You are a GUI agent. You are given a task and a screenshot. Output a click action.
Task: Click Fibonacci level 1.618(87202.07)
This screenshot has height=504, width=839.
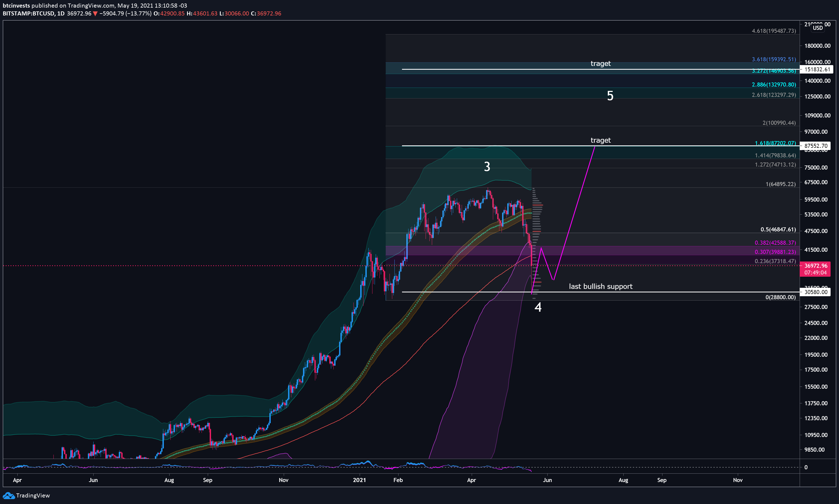pyautogui.click(x=775, y=143)
